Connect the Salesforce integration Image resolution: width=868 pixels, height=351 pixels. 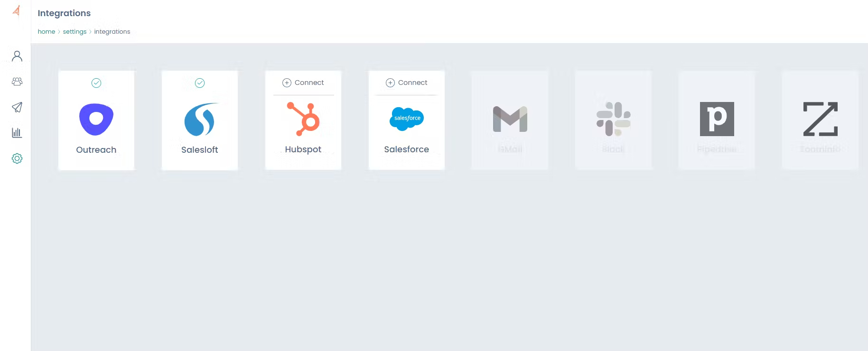(x=407, y=83)
